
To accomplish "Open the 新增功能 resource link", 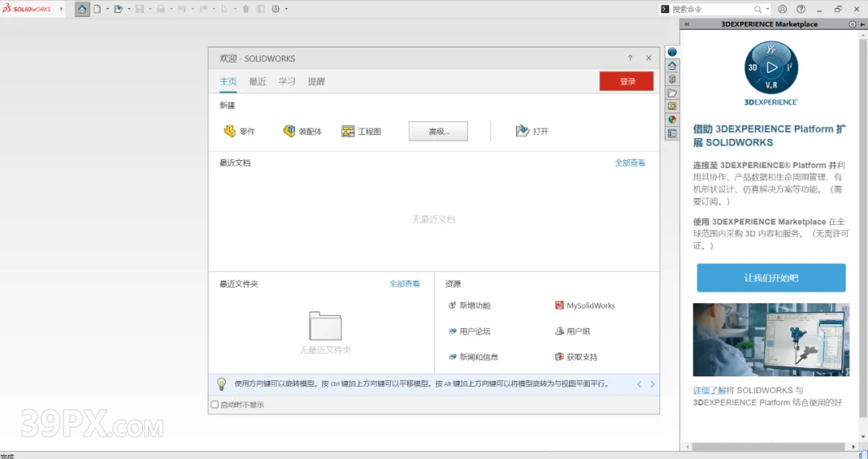I will point(469,305).
